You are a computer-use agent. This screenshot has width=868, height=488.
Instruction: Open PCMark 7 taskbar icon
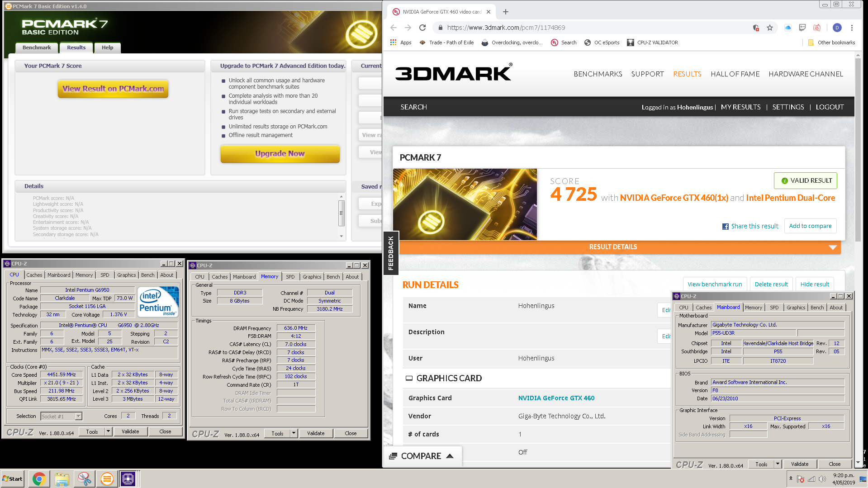point(107,479)
